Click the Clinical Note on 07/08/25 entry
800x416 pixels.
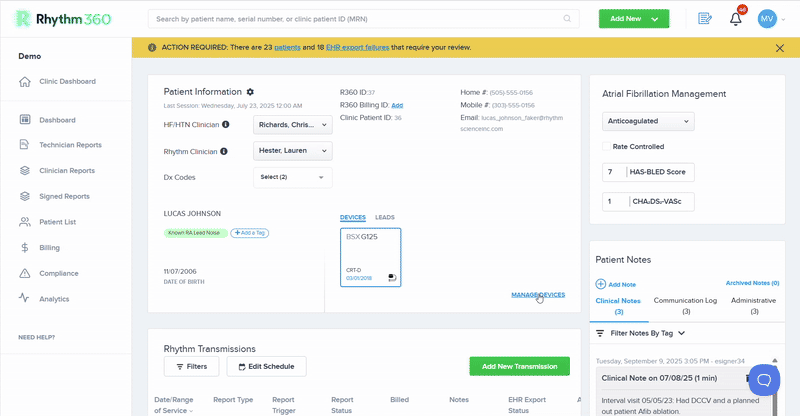[659, 378]
